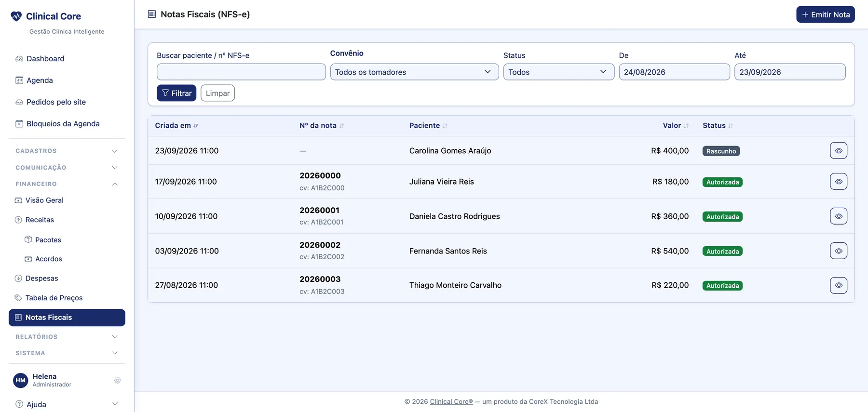Open the Convênio tomadores dropdown
This screenshot has height=412, width=868.
click(x=414, y=72)
